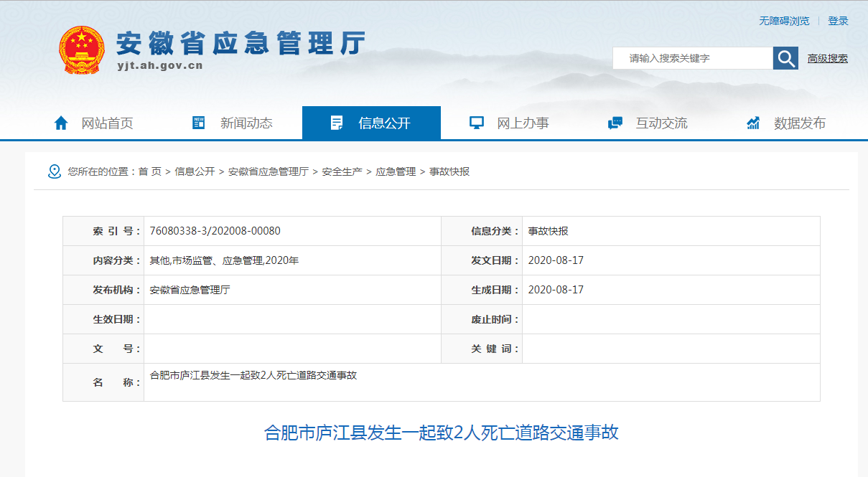
Task: Click the 发文日期 value 2020-08-17
Action: point(556,260)
